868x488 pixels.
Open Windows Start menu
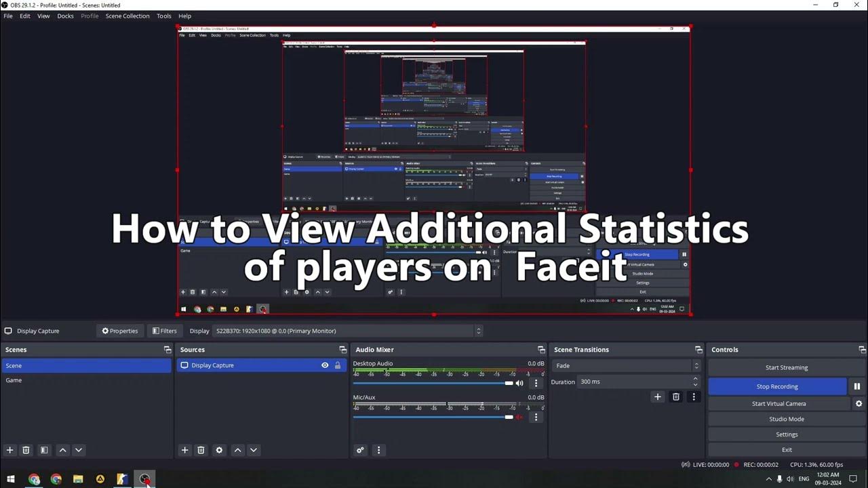tap(11, 479)
